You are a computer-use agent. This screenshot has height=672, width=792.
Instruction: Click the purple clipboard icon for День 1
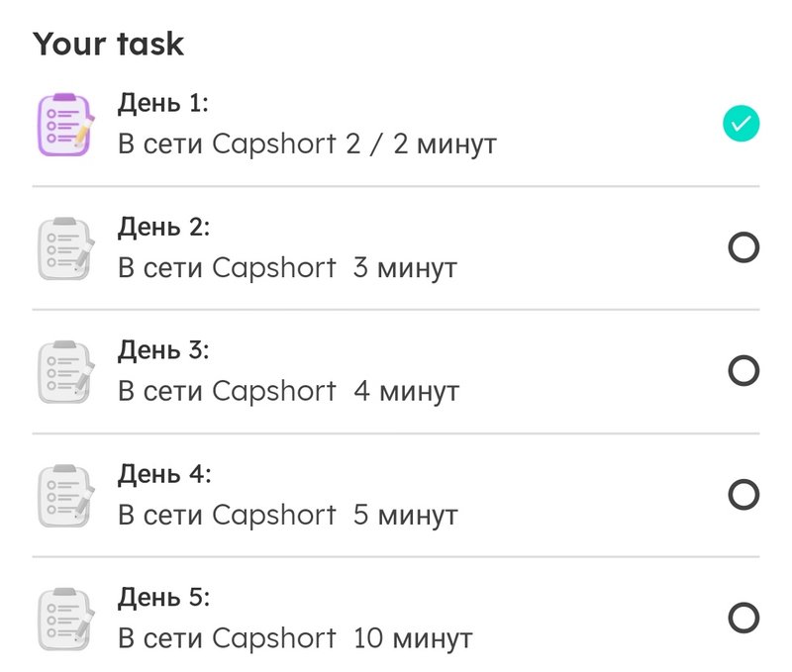[66, 124]
